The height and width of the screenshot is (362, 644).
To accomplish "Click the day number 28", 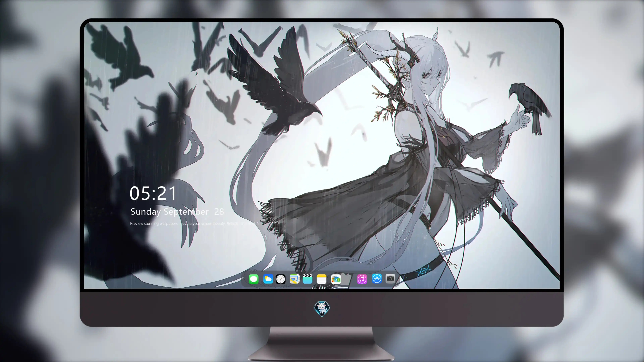I will [219, 212].
